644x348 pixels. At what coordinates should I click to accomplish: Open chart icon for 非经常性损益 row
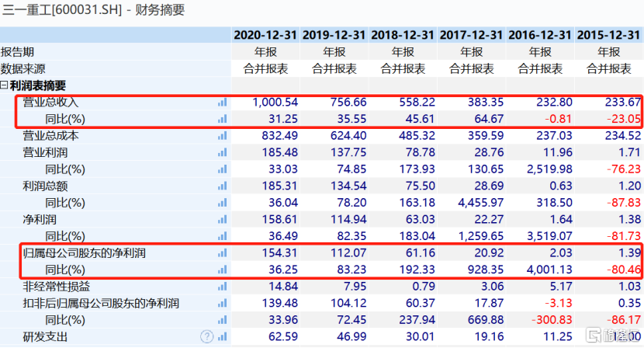(x=222, y=287)
